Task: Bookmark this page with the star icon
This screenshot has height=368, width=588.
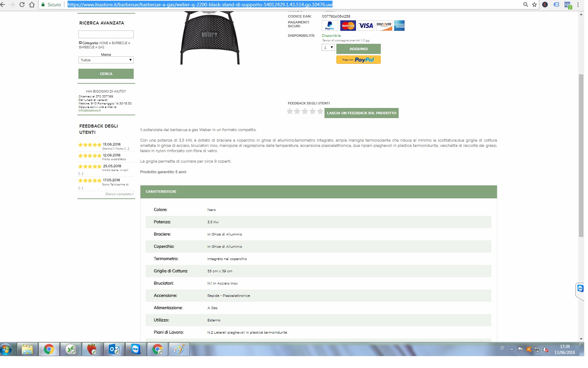Action: click(534, 5)
